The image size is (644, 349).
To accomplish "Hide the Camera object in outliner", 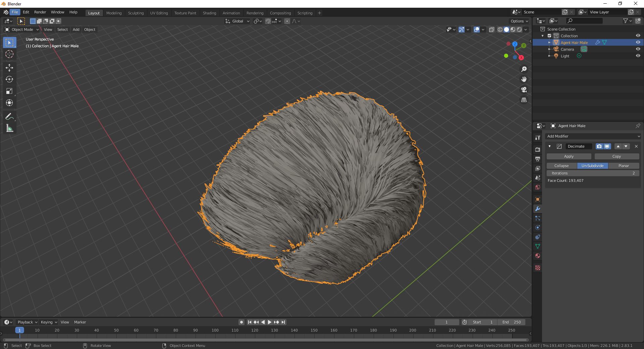I will 638,49.
